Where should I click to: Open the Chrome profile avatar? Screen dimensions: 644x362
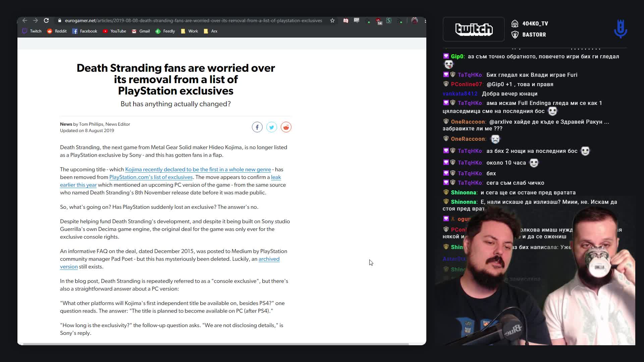click(415, 20)
